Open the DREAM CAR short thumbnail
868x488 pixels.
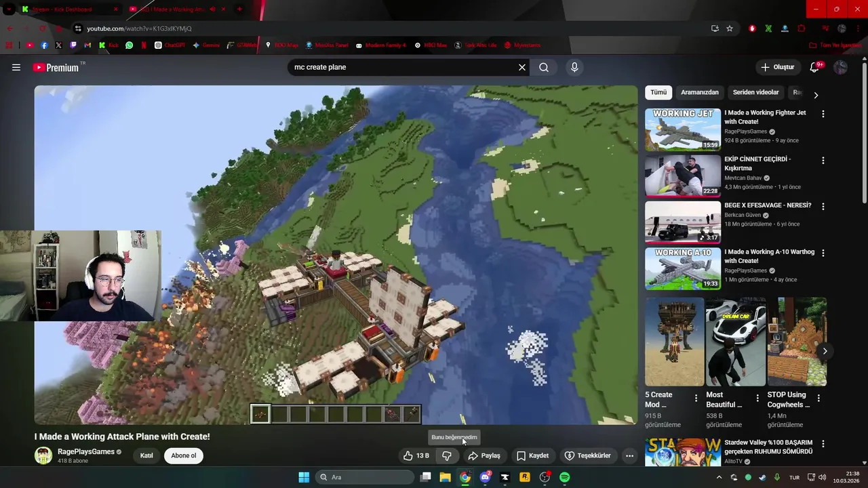click(x=736, y=342)
